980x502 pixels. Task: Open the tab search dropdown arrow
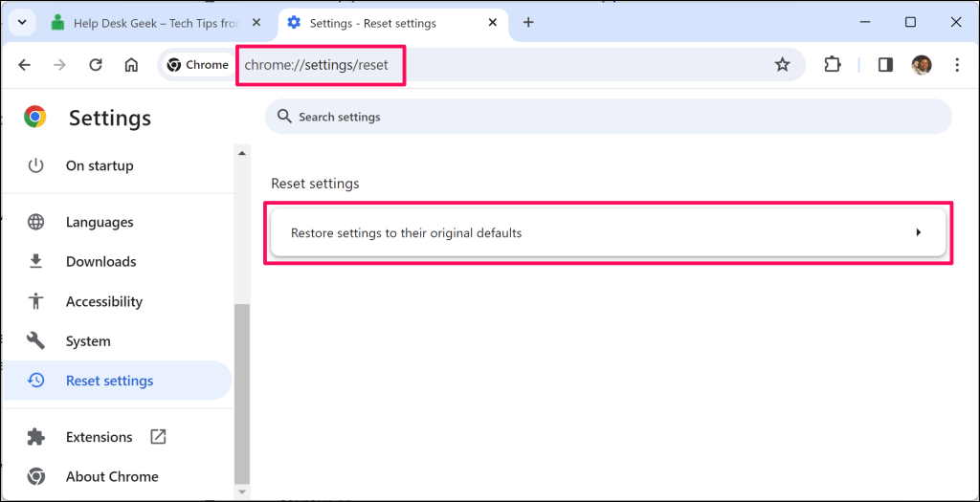pyautogui.click(x=21, y=22)
